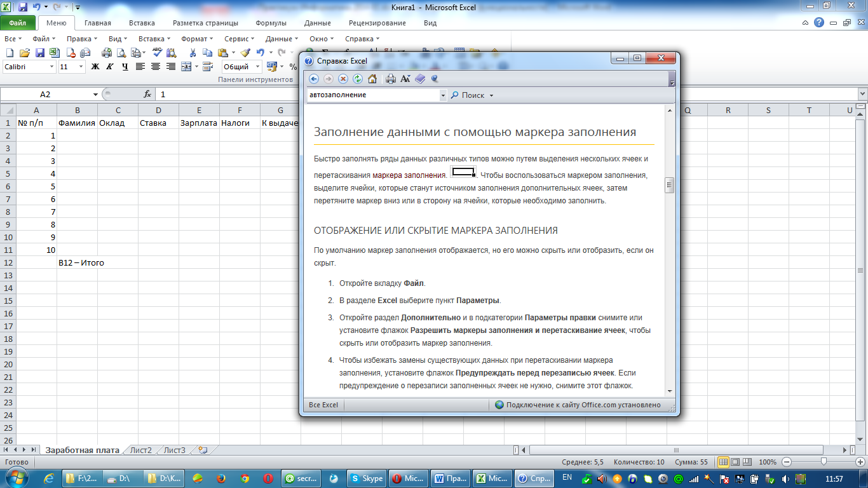Switch to the Разметка страницы tab
The width and height of the screenshot is (868, 488).
point(205,23)
